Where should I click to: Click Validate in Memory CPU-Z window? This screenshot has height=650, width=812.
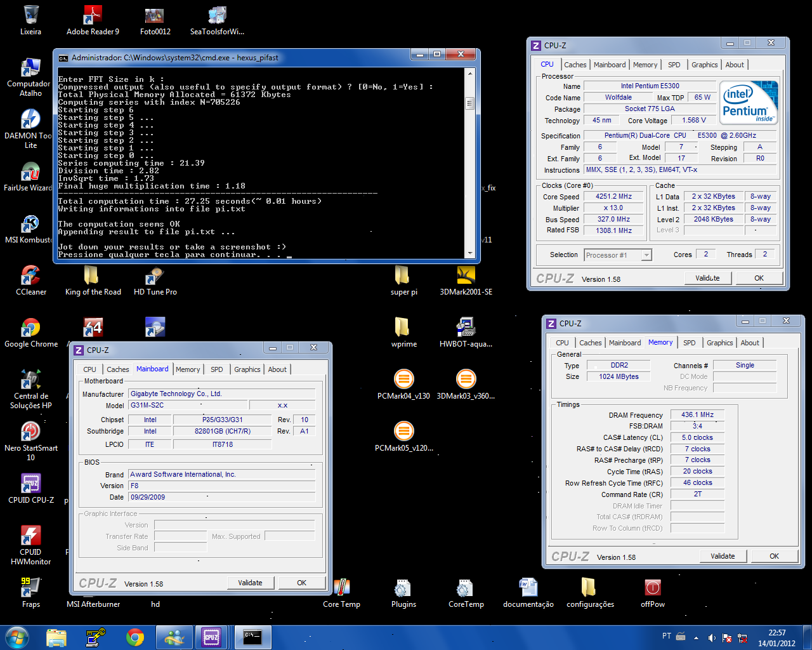pyautogui.click(x=723, y=556)
